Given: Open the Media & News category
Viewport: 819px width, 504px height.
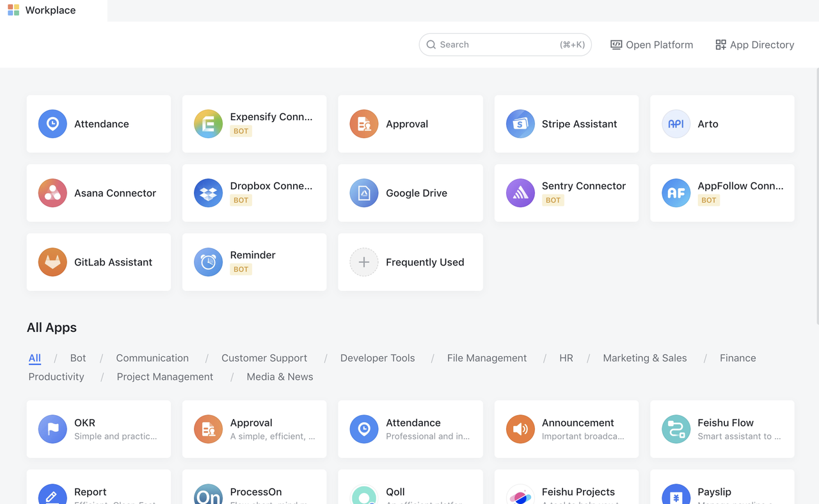Looking at the screenshot, I should pos(280,377).
